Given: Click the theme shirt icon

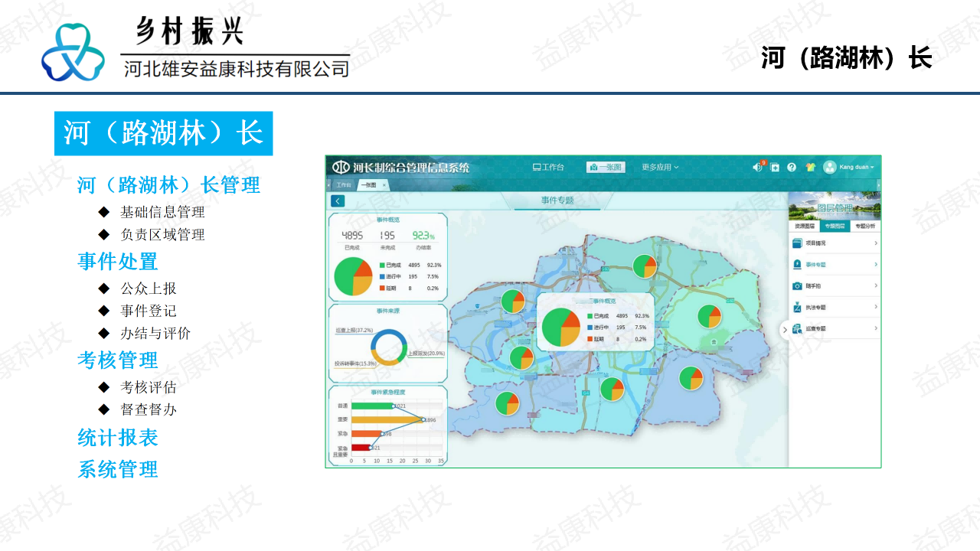Looking at the screenshot, I should (x=810, y=167).
